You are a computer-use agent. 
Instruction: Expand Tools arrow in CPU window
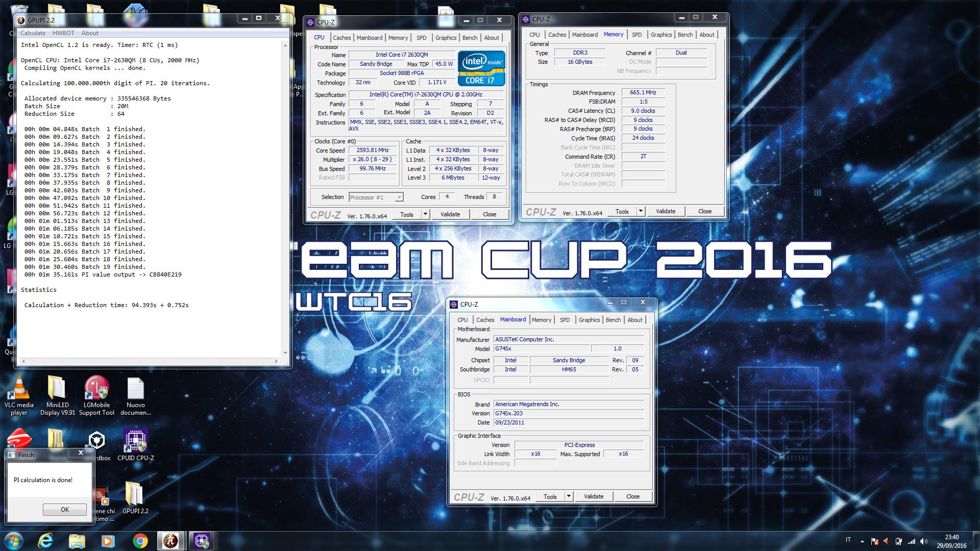[425, 214]
